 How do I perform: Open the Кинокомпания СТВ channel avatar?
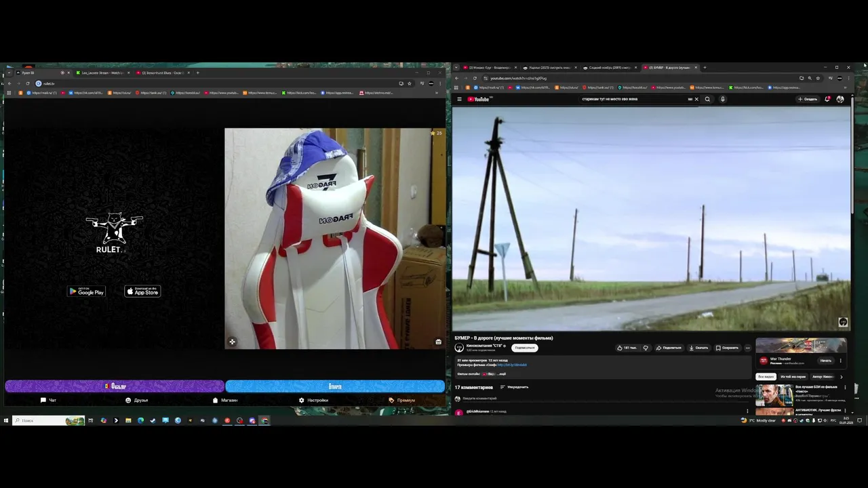(459, 348)
